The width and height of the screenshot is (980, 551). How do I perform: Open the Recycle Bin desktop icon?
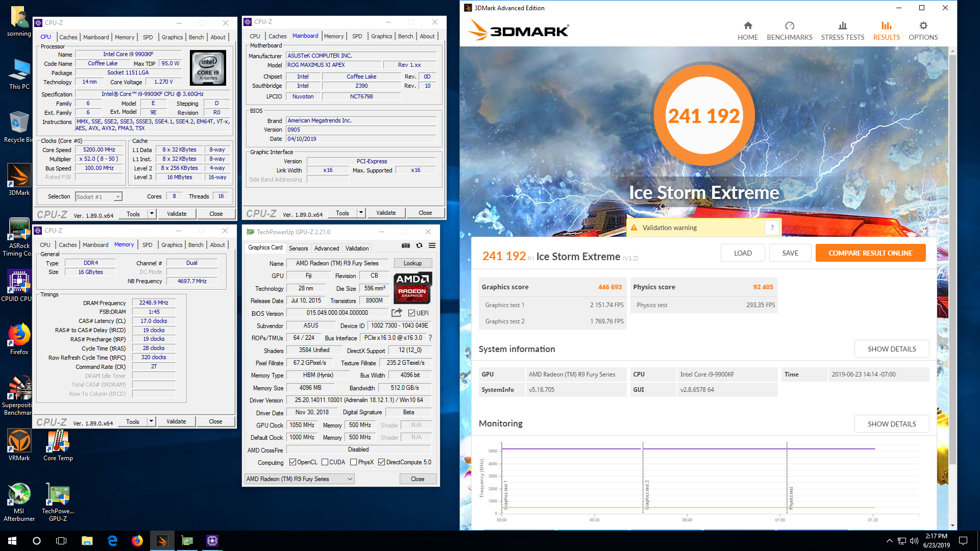(19, 127)
